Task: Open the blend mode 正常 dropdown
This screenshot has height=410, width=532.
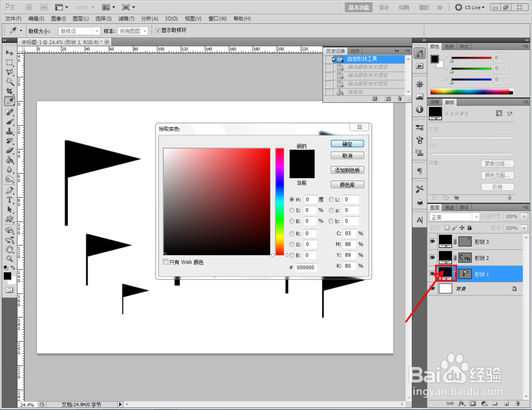Action: click(x=454, y=217)
